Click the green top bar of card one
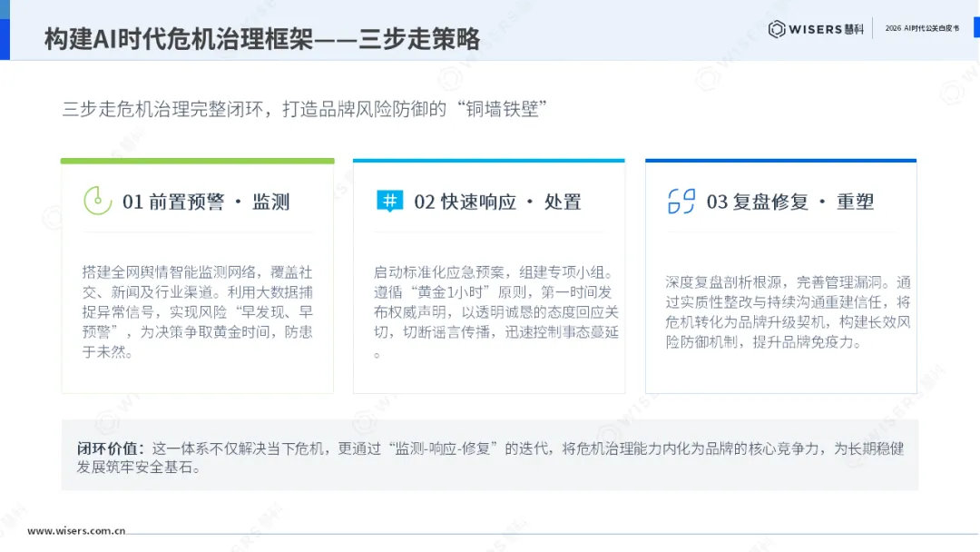Viewport: 980px width, 552px height. pyautogui.click(x=198, y=161)
